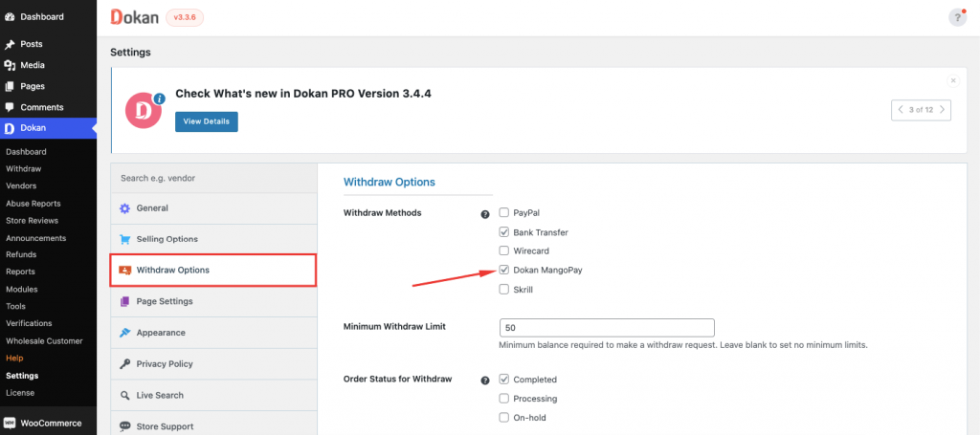This screenshot has width=980, height=435.
Task: Toggle the Dokan MangoPay checkbox
Action: (503, 271)
